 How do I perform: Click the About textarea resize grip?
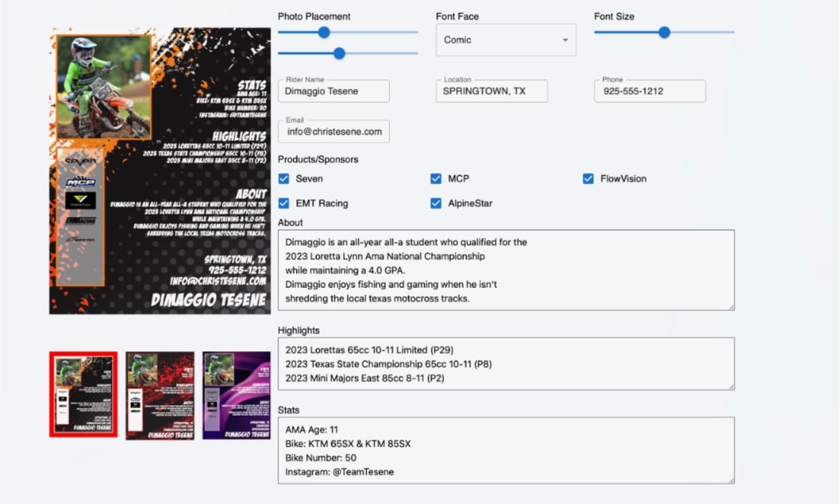pos(731,307)
